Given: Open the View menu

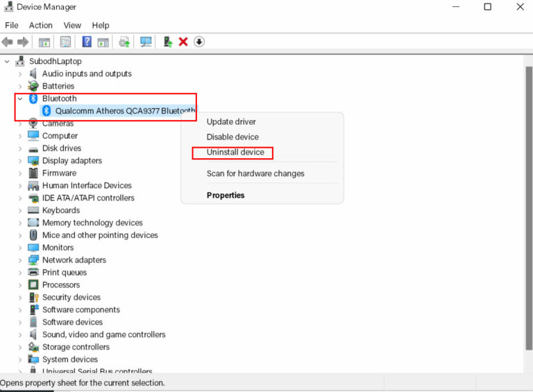Looking at the screenshot, I should (72, 25).
